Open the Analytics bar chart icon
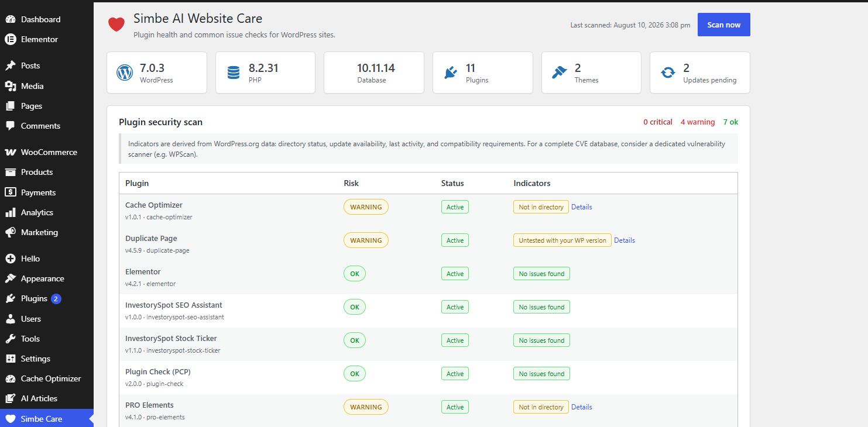This screenshot has height=427, width=868. pos(10,212)
